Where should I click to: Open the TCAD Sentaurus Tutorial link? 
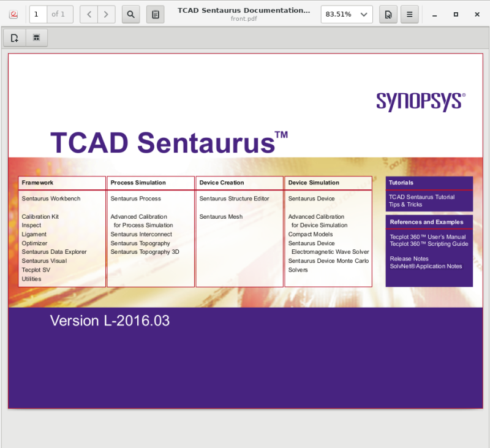click(423, 197)
